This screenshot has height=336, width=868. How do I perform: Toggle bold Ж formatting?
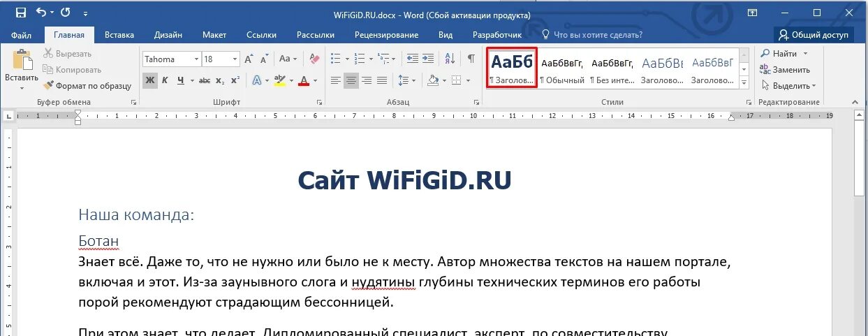[x=150, y=80]
